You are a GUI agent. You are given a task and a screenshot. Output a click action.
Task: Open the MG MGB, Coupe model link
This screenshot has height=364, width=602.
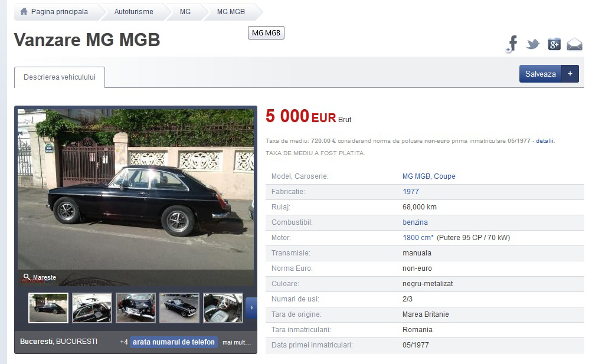(x=428, y=176)
